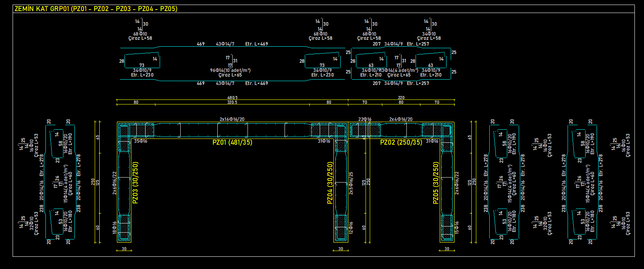Click the 480.5 overall dimension text
The image size is (644, 269).
[232, 98]
